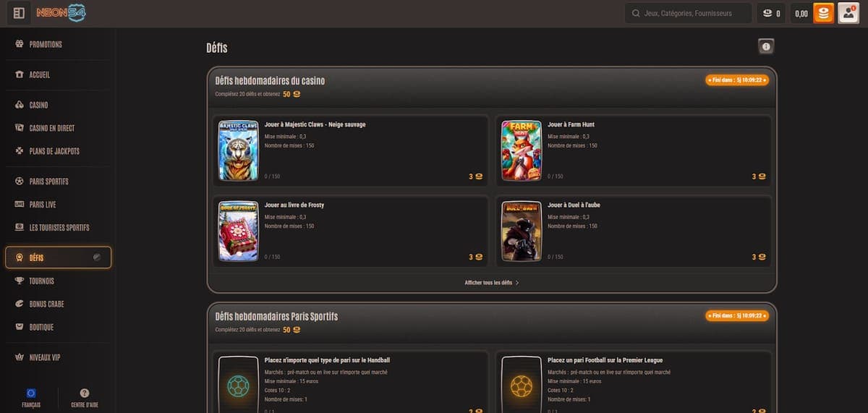Open the Jouer au livre de Frosty title
Screen dimensions: 868x413
point(294,205)
